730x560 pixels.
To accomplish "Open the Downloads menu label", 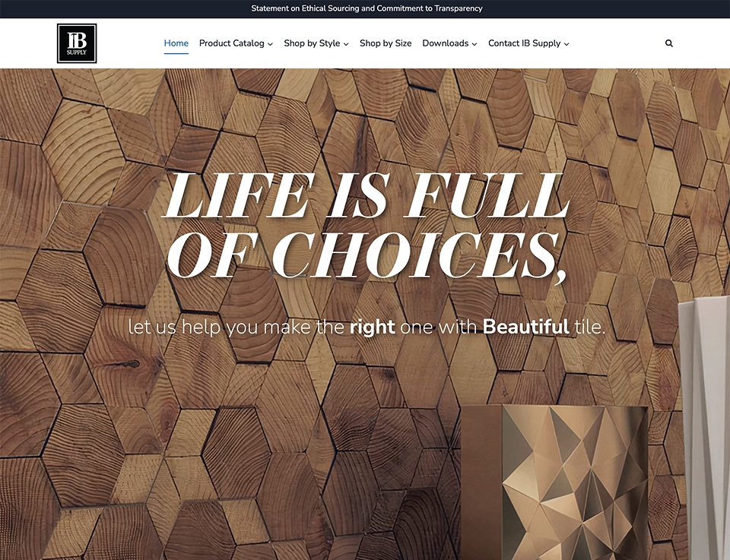I will (x=445, y=43).
